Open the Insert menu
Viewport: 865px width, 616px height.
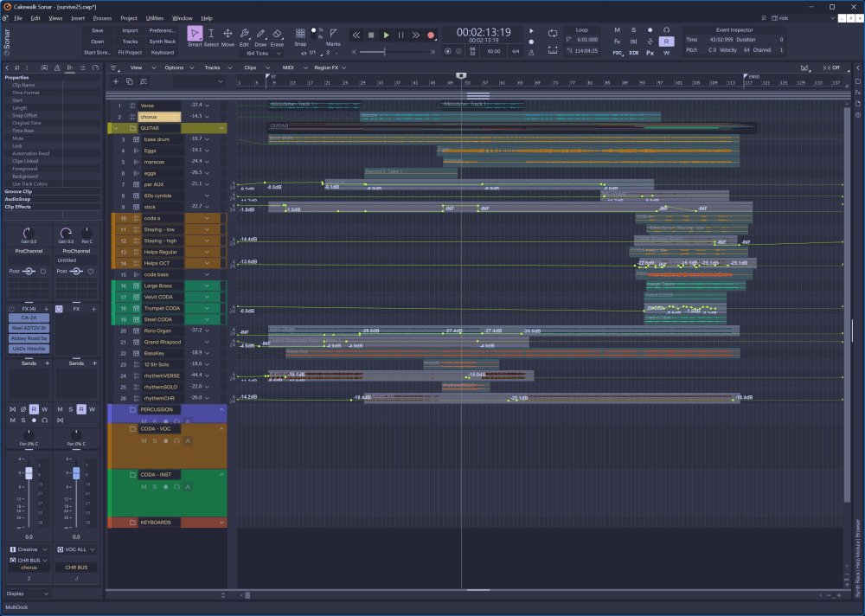point(78,18)
